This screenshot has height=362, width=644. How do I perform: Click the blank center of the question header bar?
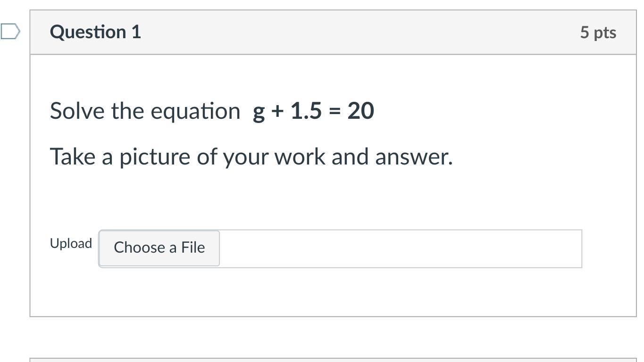click(359, 32)
